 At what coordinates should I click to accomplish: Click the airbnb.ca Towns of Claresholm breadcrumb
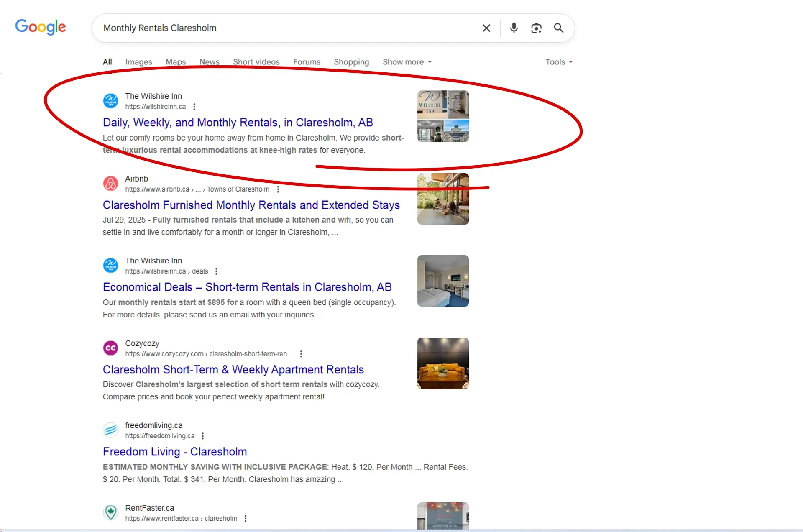click(x=197, y=189)
